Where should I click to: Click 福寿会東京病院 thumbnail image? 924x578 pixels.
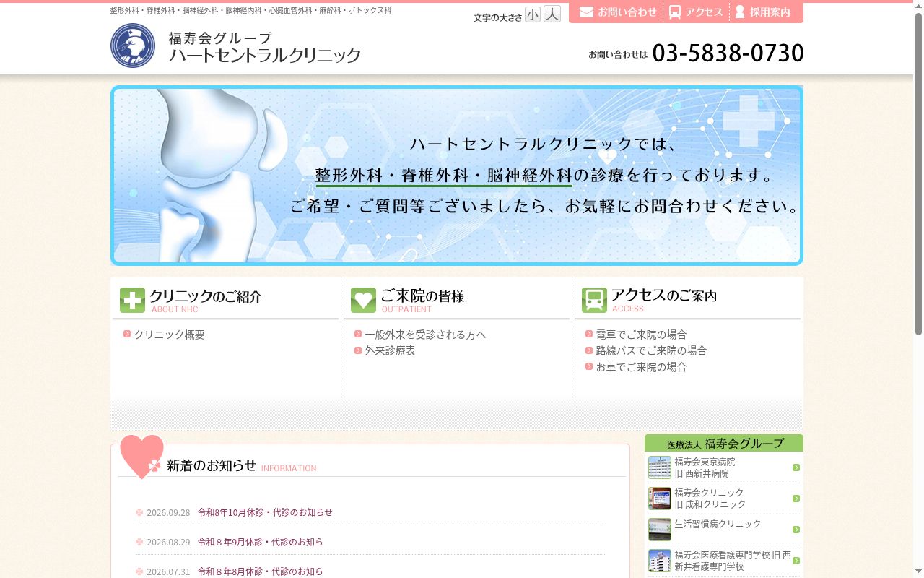coord(660,467)
